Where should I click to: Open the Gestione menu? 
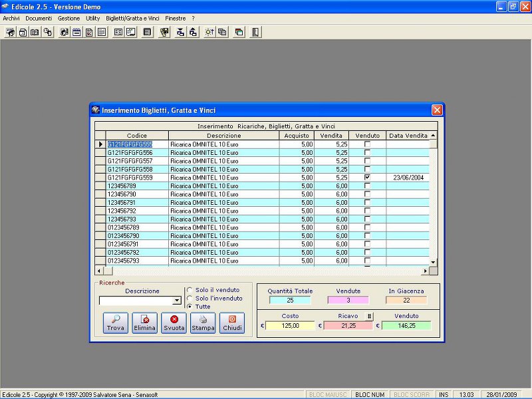[x=68, y=18]
